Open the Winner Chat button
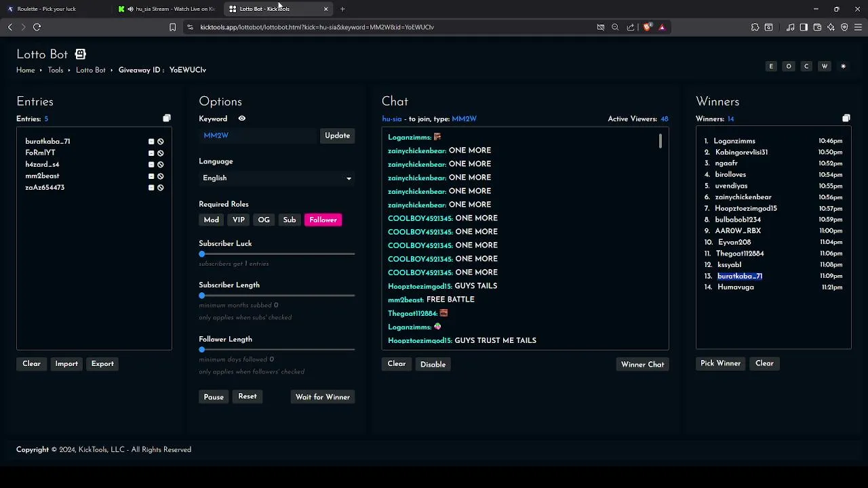 [x=642, y=365]
